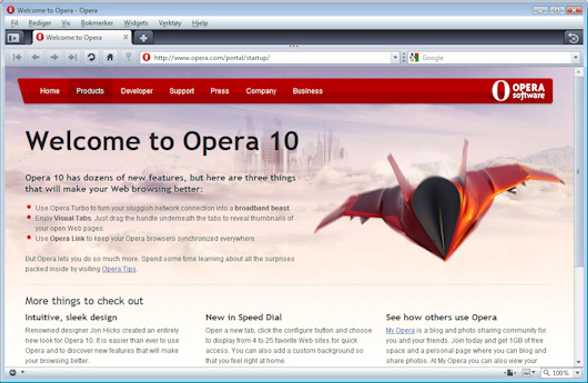The height and width of the screenshot is (383, 588).
Task: Open the Vis menu
Action: click(x=66, y=23)
